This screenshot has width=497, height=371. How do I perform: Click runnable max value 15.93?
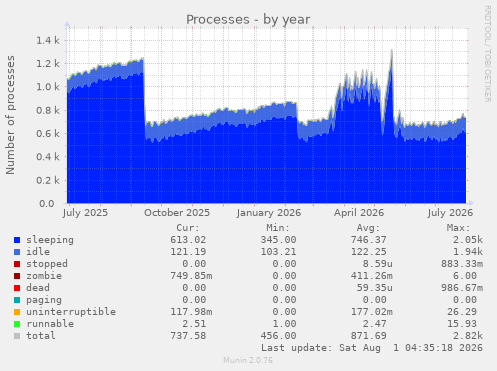coord(462,324)
